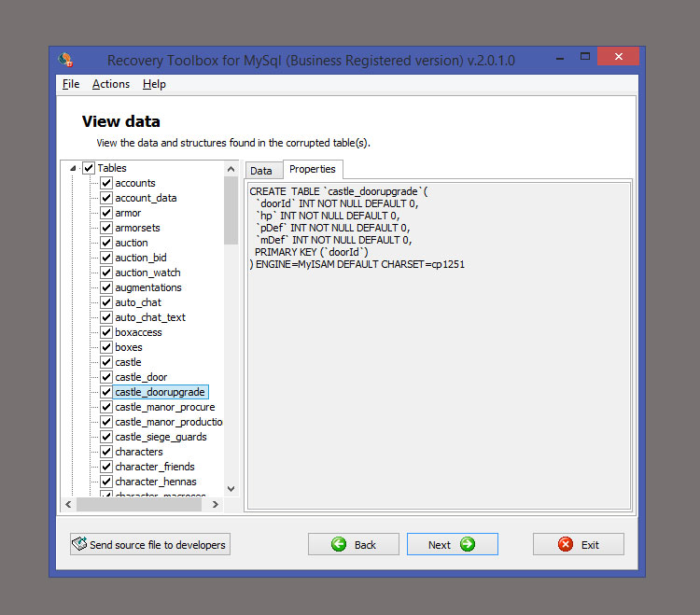Click the tree scroll left arrow

click(68, 504)
